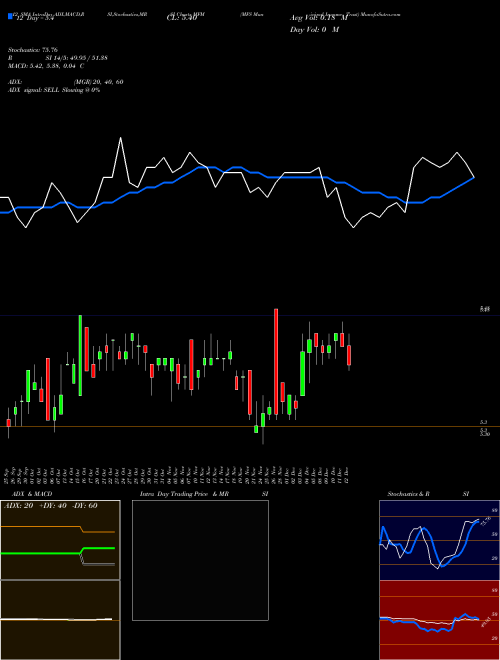Click the upper blue horizontal line price label

tap(484, 309)
